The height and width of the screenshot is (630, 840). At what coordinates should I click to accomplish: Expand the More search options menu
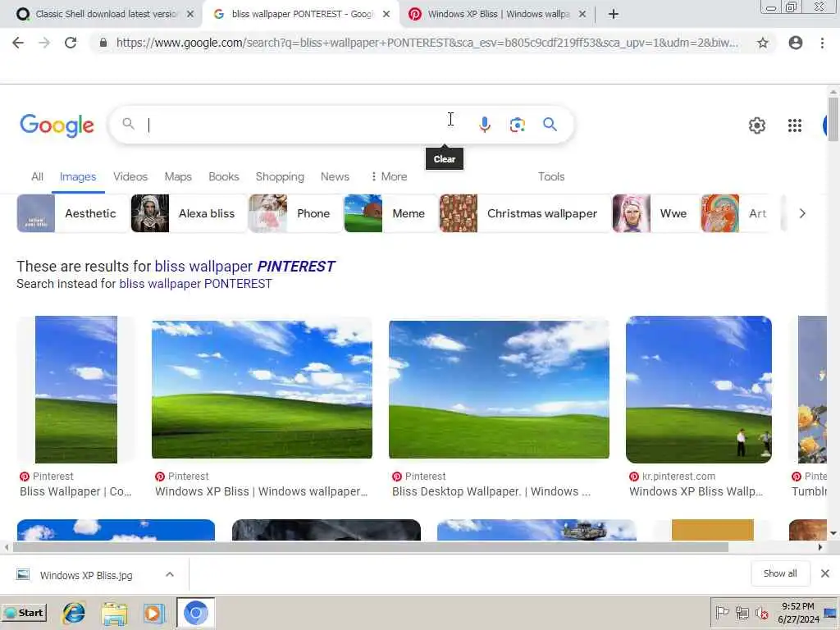pyautogui.click(x=389, y=177)
